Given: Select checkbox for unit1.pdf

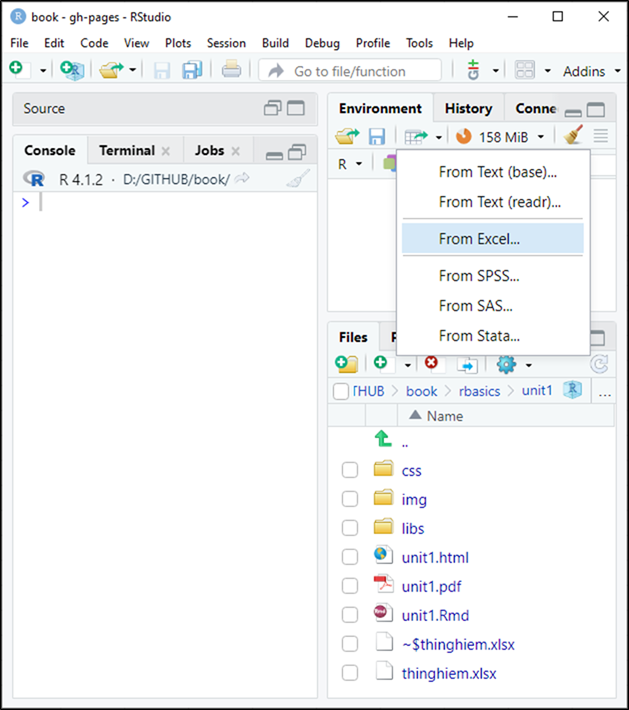Looking at the screenshot, I should point(350,586).
